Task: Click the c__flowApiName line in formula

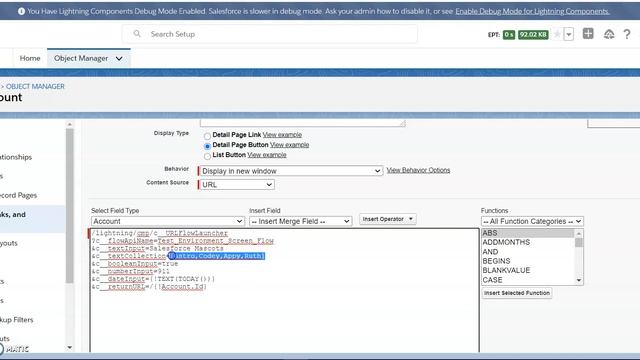Action: click(183, 241)
